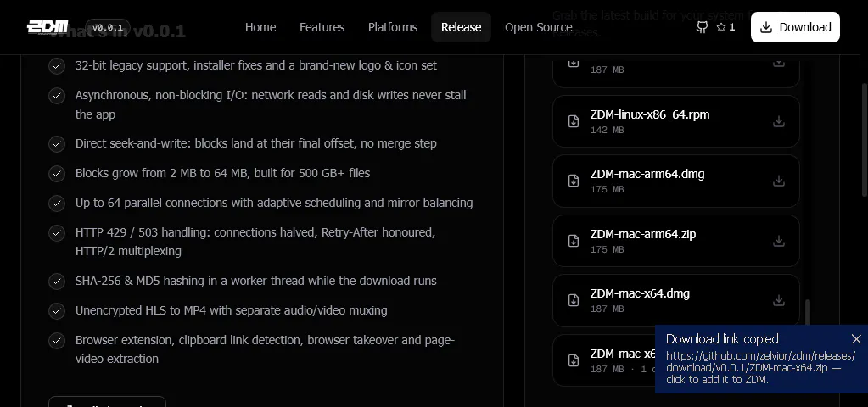Viewport: 868px width, 407px height.
Task: Click check icon beside 32-bit legacy support
Action: point(57,66)
